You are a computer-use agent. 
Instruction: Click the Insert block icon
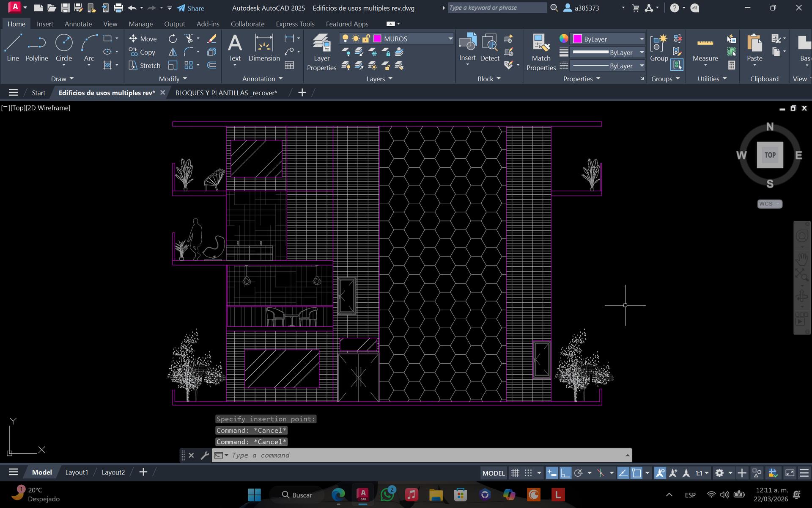pyautogui.click(x=467, y=43)
